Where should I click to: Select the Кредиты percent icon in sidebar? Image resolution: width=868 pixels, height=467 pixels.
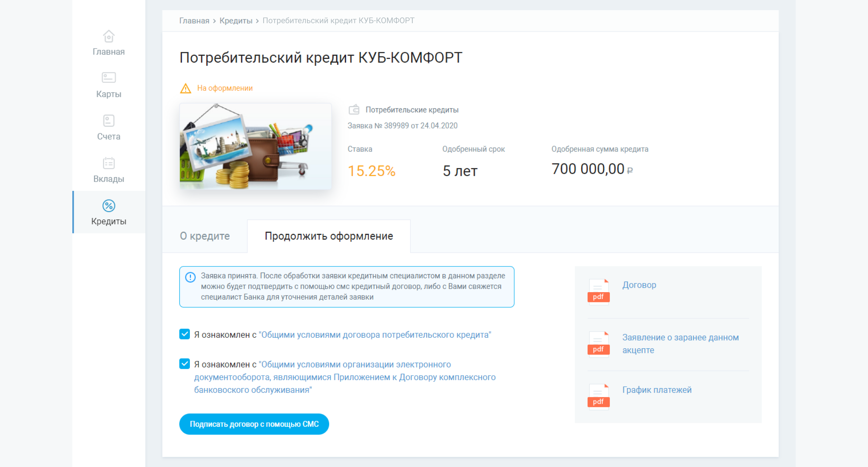click(x=109, y=206)
